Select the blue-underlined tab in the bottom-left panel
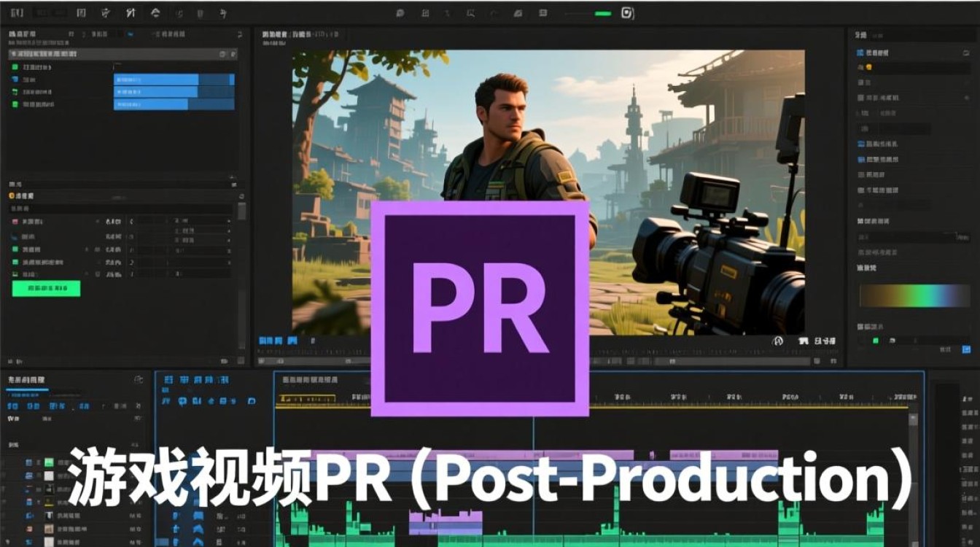980x547 pixels. coord(27,381)
